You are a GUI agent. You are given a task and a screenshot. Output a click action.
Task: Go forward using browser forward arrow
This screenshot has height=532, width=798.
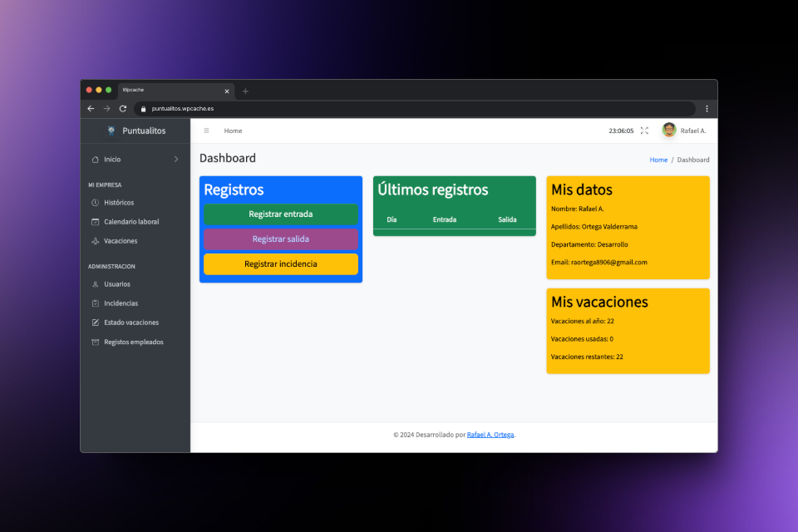[106, 108]
